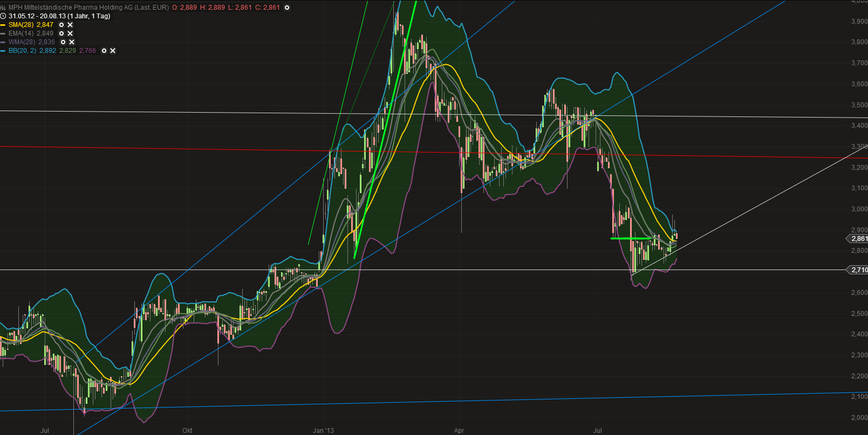Select the 2,710 horizontal line price tag
868x435 pixels.
858,270
